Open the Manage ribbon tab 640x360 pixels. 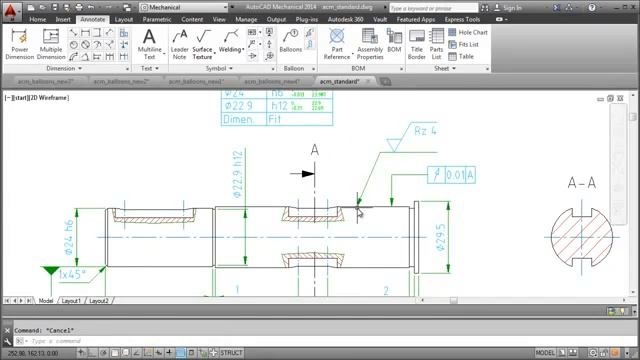246,19
